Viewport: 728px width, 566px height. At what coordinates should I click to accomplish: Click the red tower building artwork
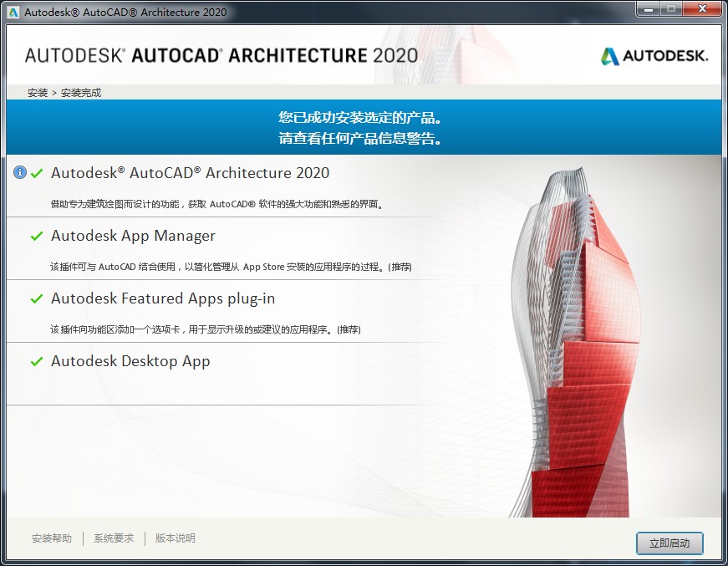585,351
